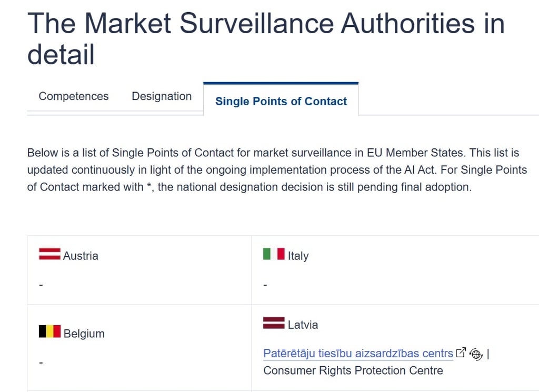
Task: Click the Market Surveillance Authorities heading
Action: pos(266,38)
